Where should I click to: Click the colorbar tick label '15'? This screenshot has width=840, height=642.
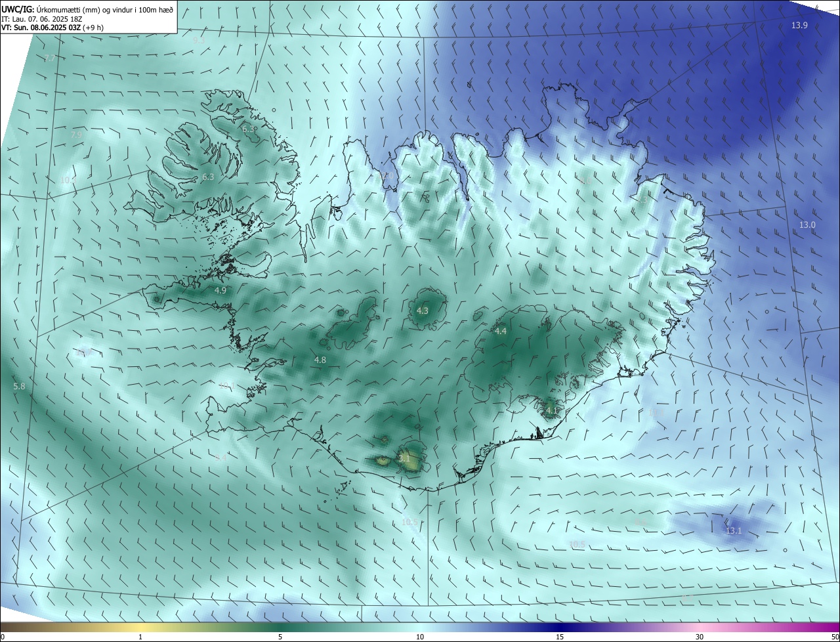coord(560,637)
